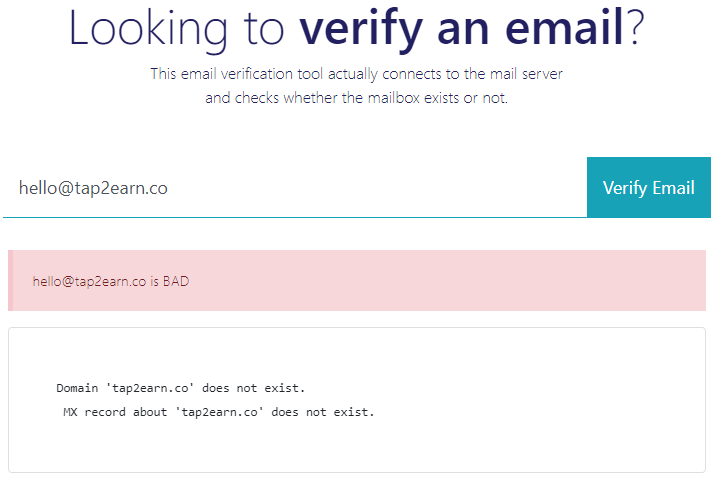Click the word 'BAD' in the alert
This screenshot has height=482, width=716.
pyautogui.click(x=176, y=281)
